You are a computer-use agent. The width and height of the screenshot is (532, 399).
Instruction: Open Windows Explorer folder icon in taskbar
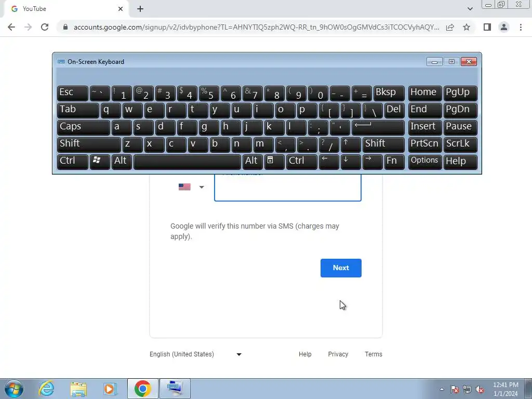click(78, 389)
